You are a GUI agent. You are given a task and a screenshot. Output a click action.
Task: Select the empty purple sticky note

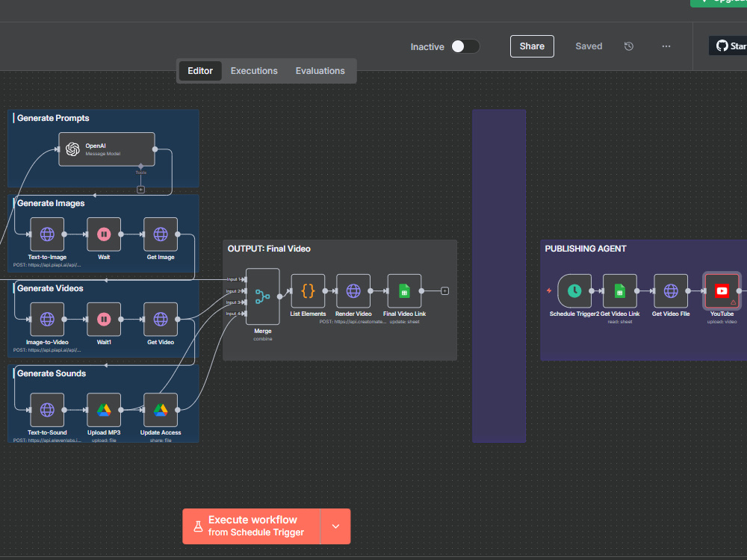tap(499, 276)
